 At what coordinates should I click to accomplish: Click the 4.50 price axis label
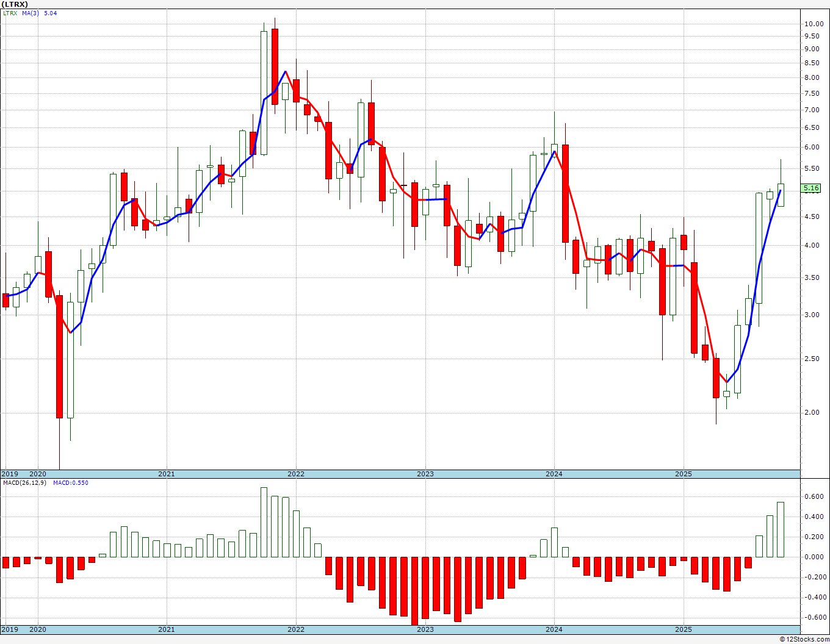811,216
